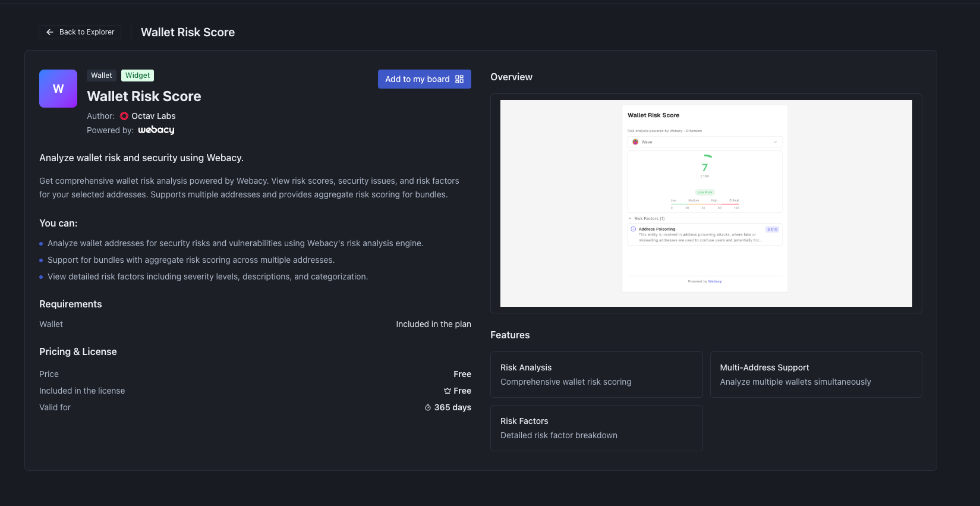Select the Wallet tag
The height and width of the screenshot is (506, 980).
pos(102,76)
